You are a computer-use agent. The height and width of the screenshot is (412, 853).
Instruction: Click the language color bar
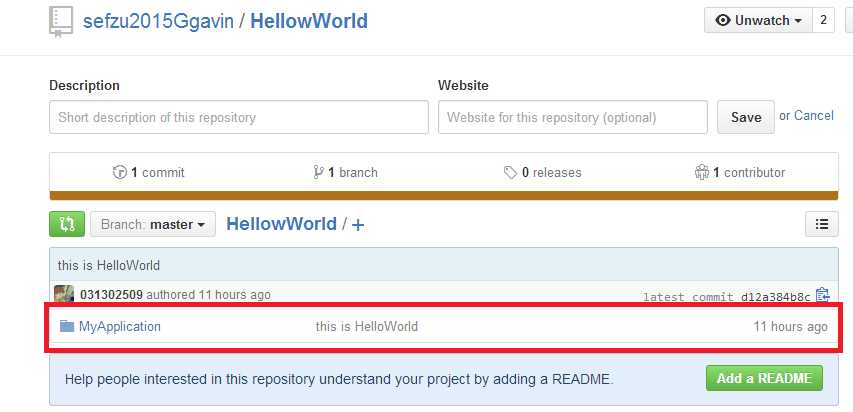coord(443,195)
